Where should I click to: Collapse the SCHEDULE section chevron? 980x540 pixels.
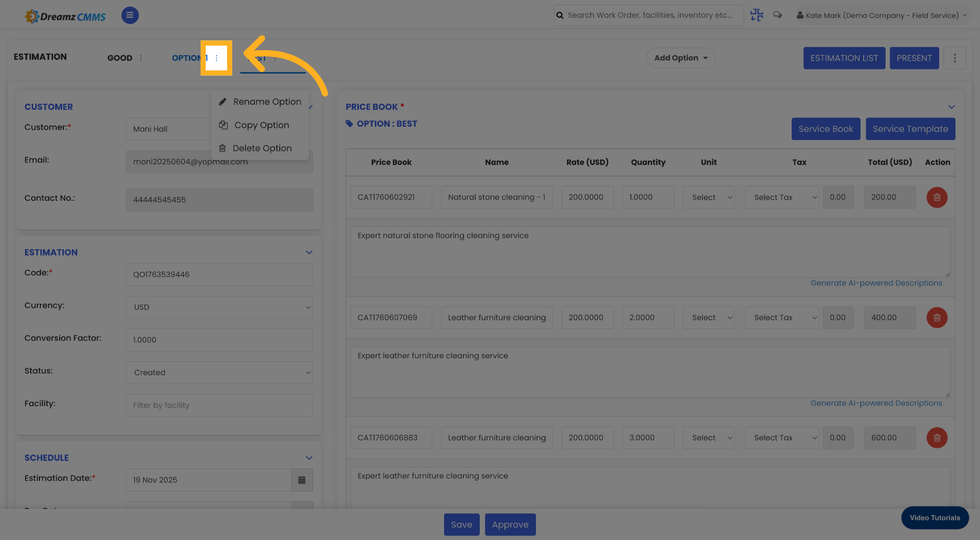(x=309, y=458)
